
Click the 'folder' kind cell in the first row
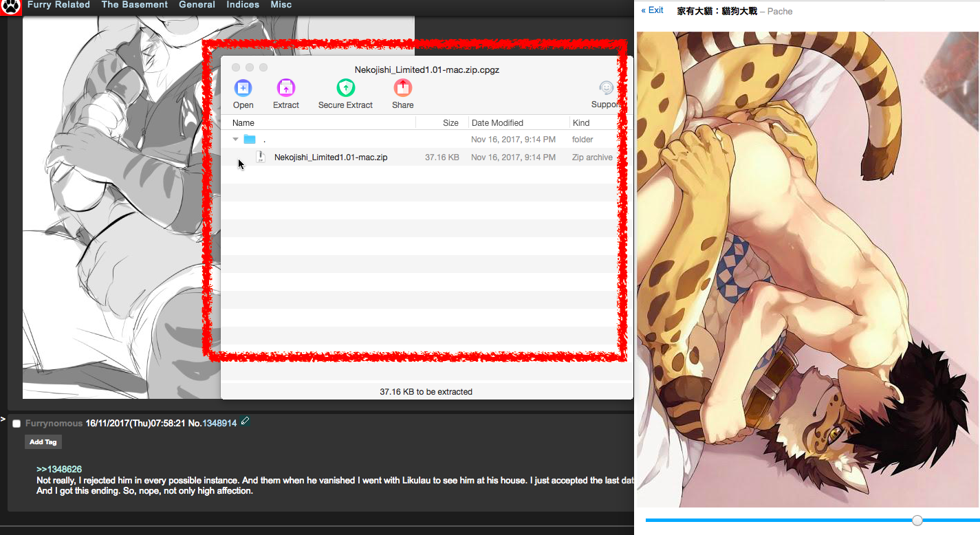582,140
